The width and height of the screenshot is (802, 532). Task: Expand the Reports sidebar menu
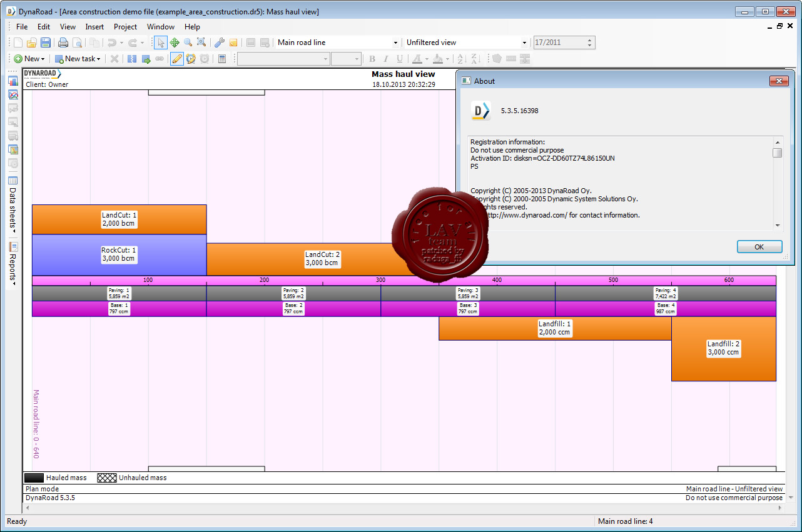tap(13, 270)
